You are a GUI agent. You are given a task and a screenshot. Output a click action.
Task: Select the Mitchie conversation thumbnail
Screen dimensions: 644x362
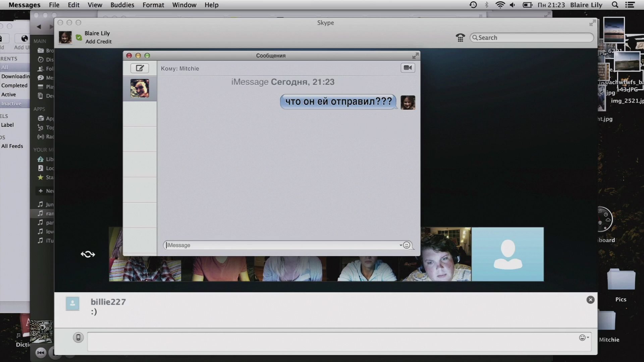pyautogui.click(x=140, y=88)
